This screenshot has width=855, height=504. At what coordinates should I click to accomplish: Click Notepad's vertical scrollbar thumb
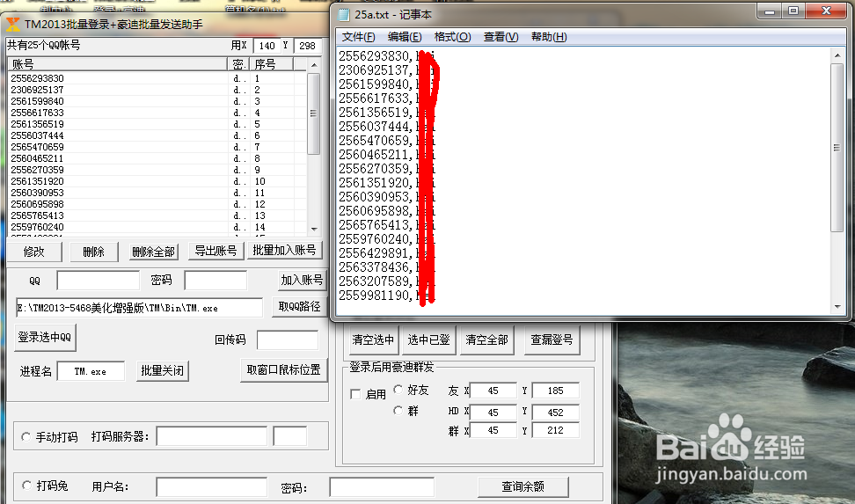coord(837,147)
